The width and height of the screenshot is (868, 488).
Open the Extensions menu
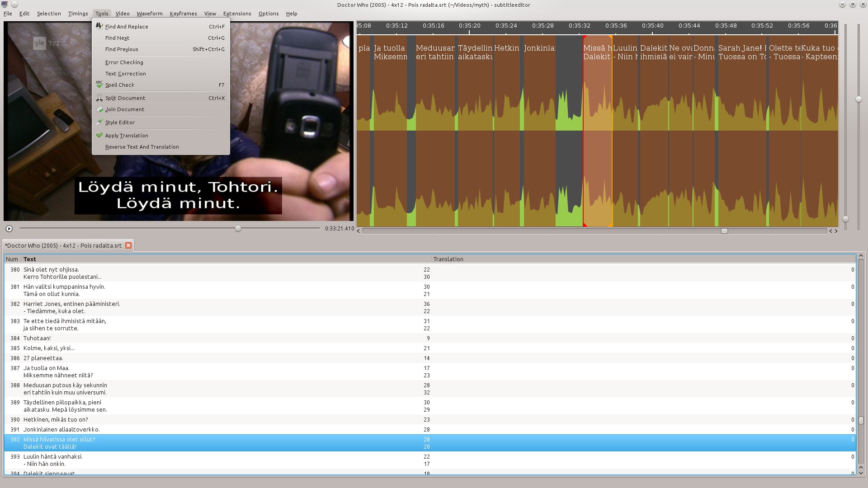point(237,14)
